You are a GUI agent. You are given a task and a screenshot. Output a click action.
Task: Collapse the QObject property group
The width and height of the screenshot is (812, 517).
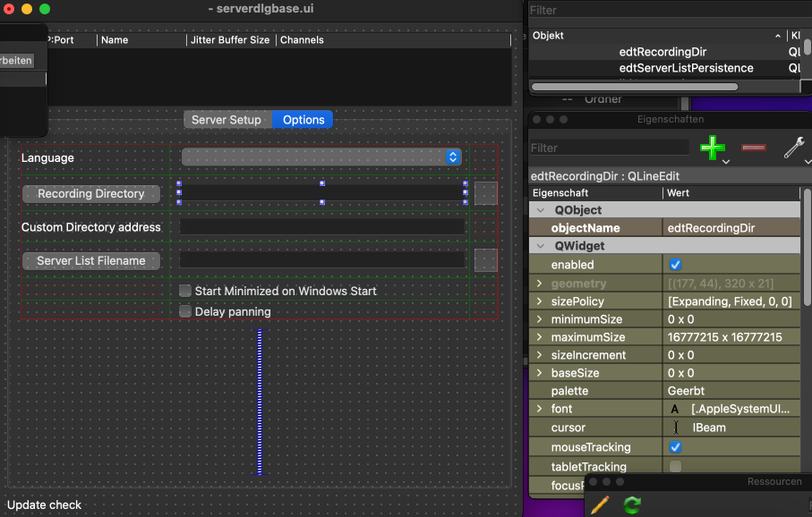tap(540, 210)
